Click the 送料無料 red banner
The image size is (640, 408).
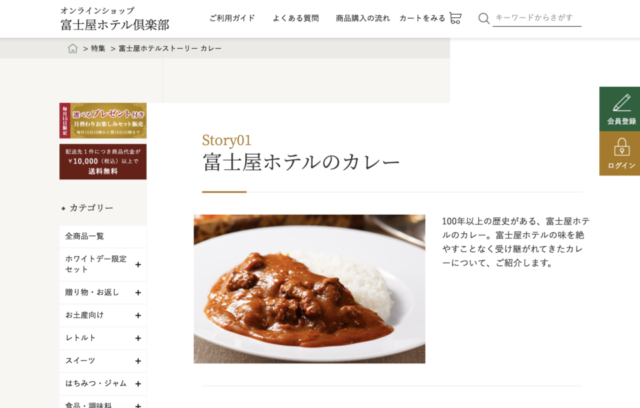(103, 162)
